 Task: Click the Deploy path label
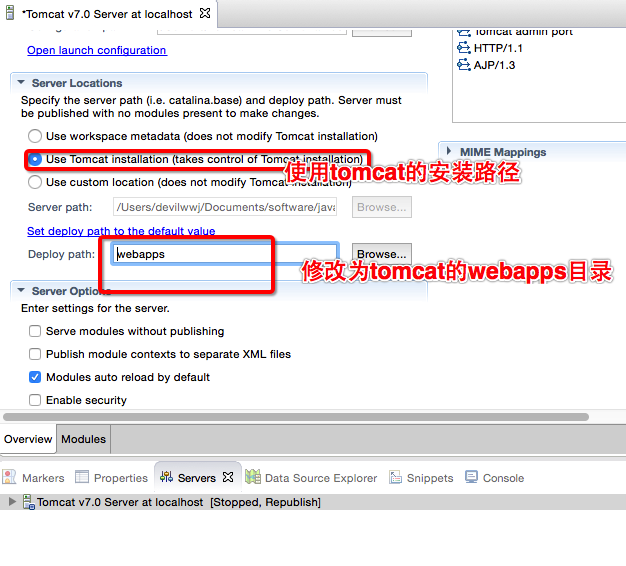click(61, 254)
